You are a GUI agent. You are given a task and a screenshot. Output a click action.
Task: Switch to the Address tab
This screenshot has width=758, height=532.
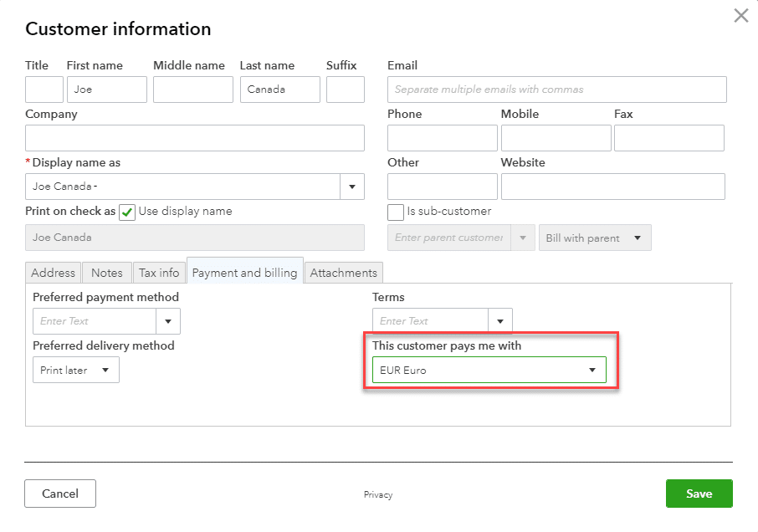(53, 272)
